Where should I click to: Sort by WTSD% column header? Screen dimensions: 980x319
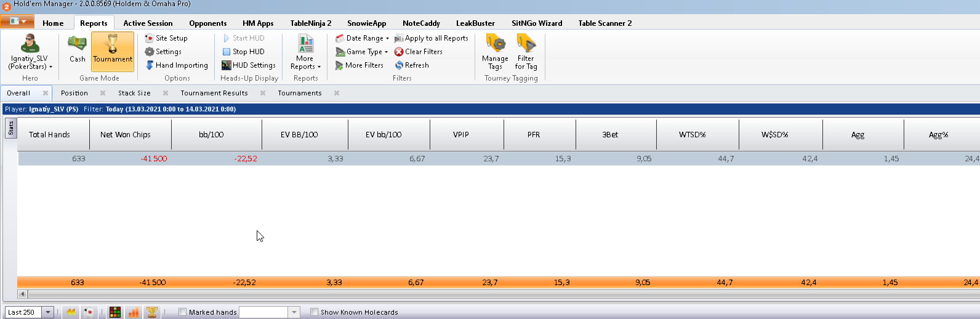coord(697,134)
